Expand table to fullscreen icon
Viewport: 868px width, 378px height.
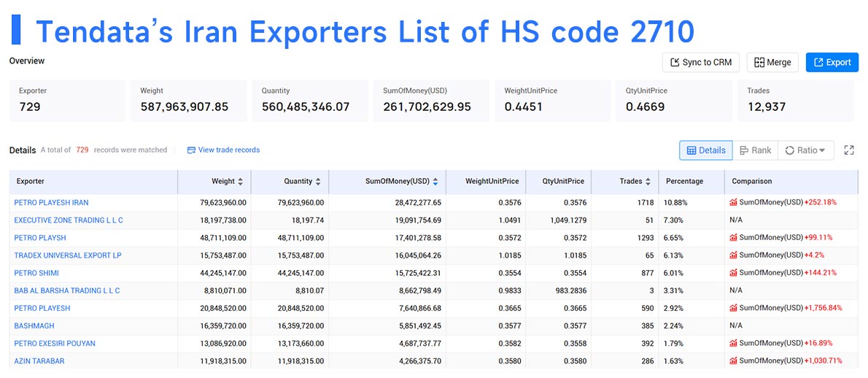coord(849,150)
